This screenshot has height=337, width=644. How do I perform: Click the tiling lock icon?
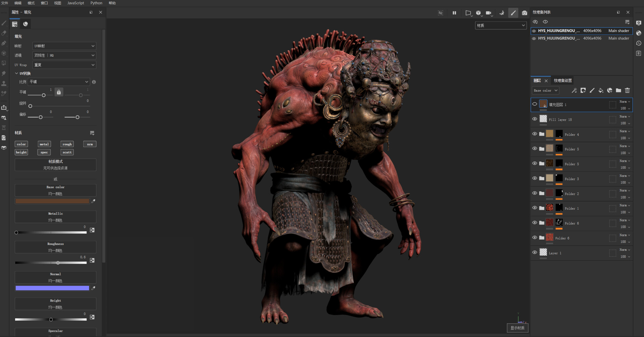point(59,92)
